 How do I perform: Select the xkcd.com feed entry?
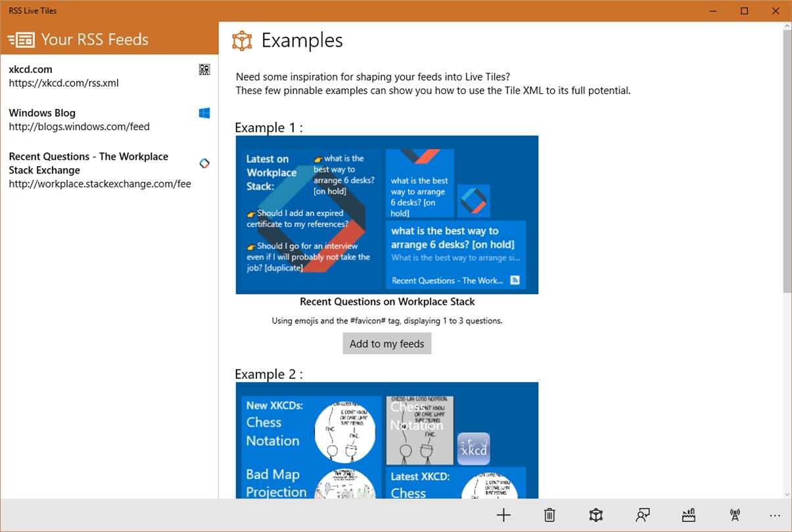[109, 76]
